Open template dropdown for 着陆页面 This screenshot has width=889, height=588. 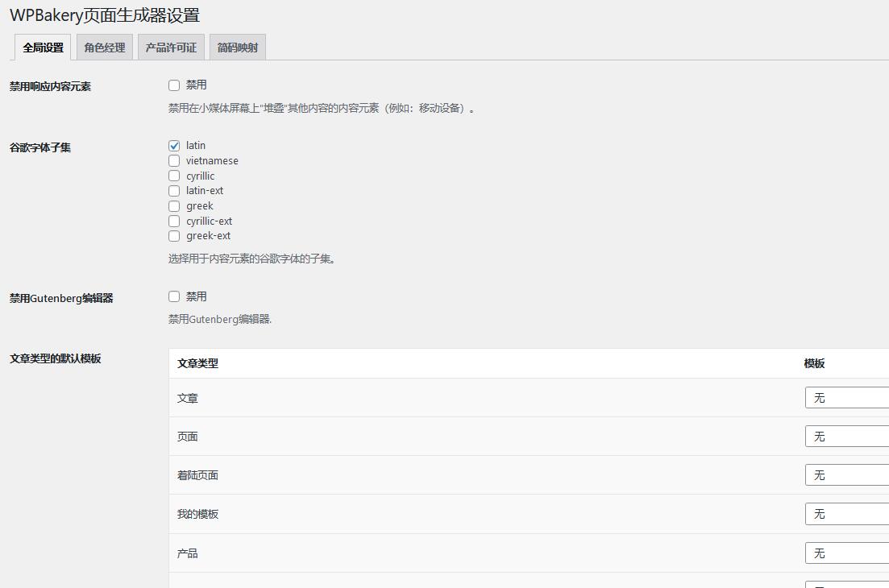click(x=846, y=475)
